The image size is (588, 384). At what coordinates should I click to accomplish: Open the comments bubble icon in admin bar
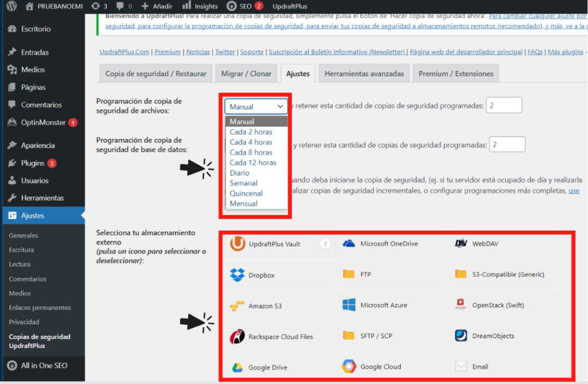[120, 6]
